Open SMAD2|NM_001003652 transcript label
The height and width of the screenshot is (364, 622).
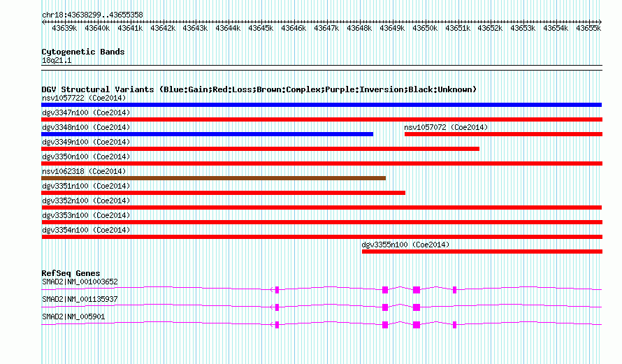coord(80,282)
